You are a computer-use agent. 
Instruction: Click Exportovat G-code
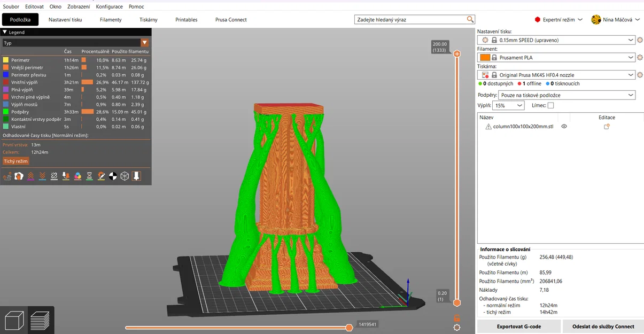click(x=518, y=326)
